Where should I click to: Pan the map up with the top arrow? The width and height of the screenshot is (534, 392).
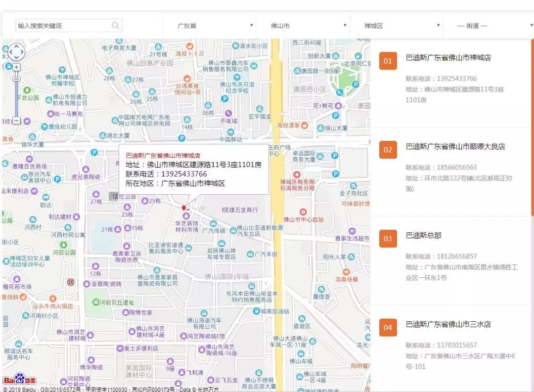(16, 46)
